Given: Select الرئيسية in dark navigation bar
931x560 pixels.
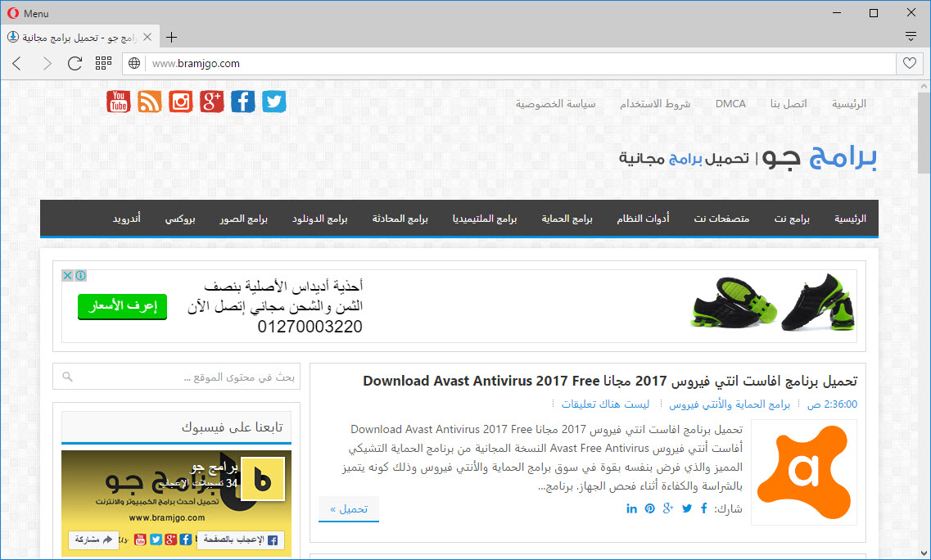Looking at the screenshot, I should 850,219.
